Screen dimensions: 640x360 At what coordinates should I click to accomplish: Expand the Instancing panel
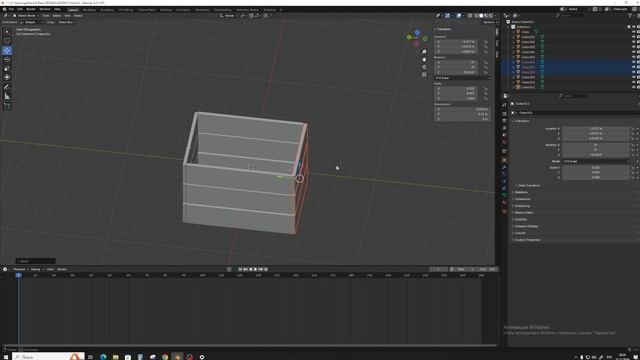click(522, 206)
